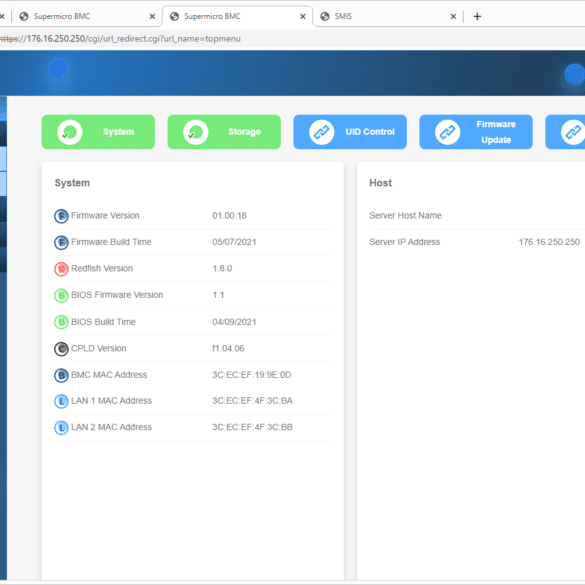Click the check icon in System button
The height and width of the screenshot is (585, 585).
click(x=70, y=132)
